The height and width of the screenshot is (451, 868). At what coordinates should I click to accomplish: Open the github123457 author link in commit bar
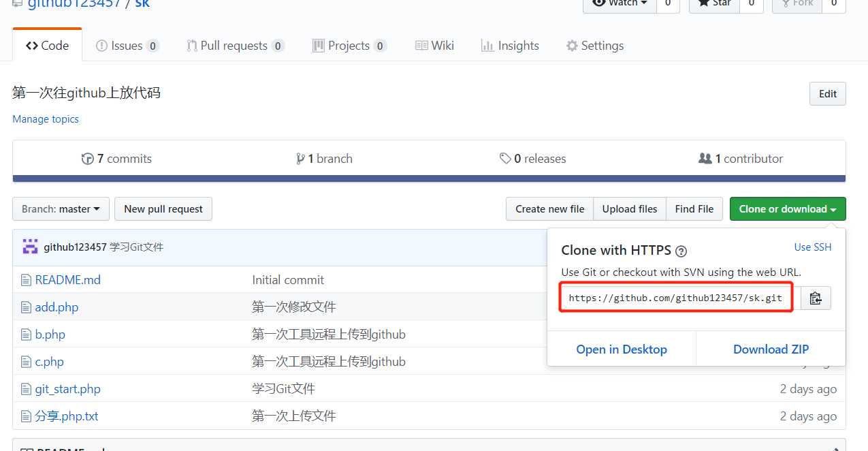click(75, 247)
